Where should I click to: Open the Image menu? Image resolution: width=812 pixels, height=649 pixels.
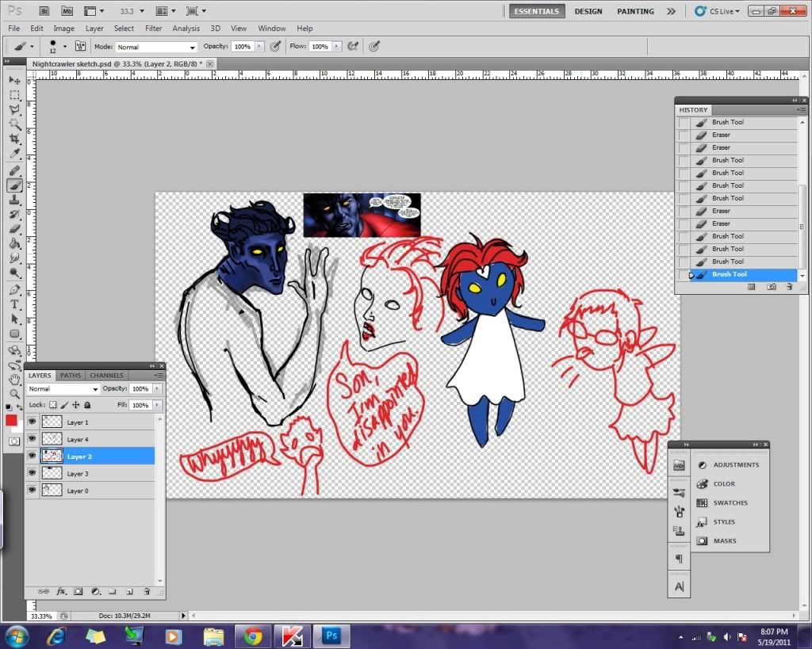[x=63, y=29]
